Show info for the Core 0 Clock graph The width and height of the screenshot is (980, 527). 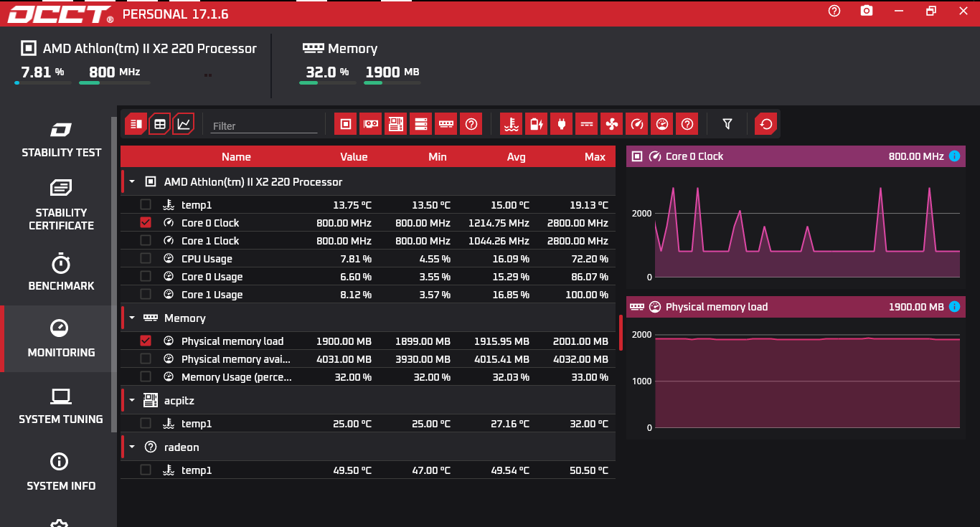pos(954,156)
